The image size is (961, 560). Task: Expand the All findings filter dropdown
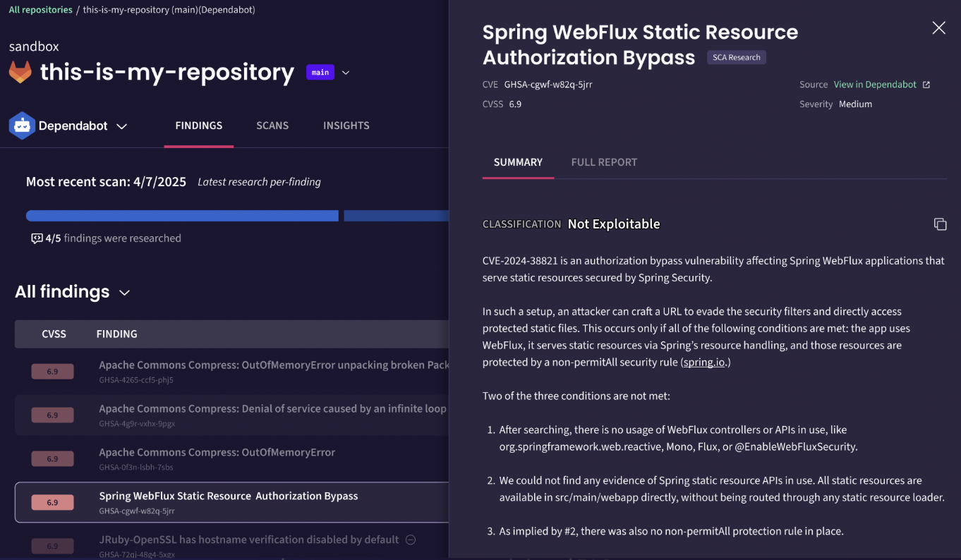pos(125,293)
